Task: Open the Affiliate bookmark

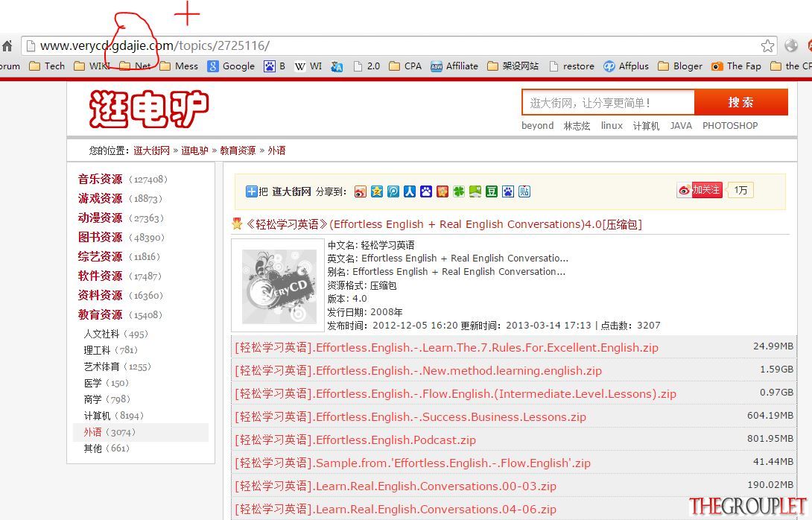Action: tap(454, 66)
